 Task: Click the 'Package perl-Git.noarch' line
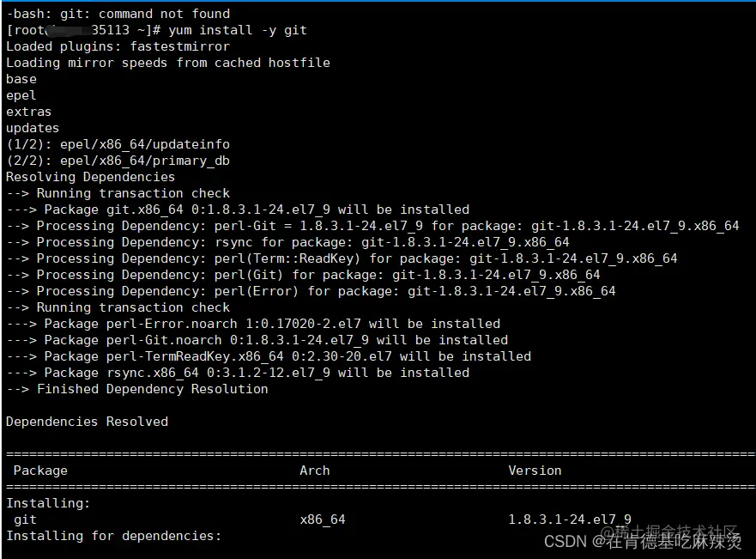[x=257, y=340]
